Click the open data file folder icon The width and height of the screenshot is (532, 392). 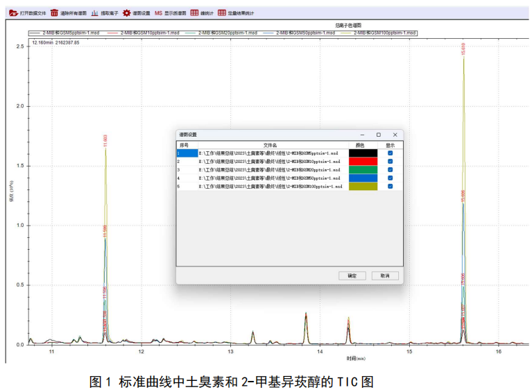pos(13,12)
